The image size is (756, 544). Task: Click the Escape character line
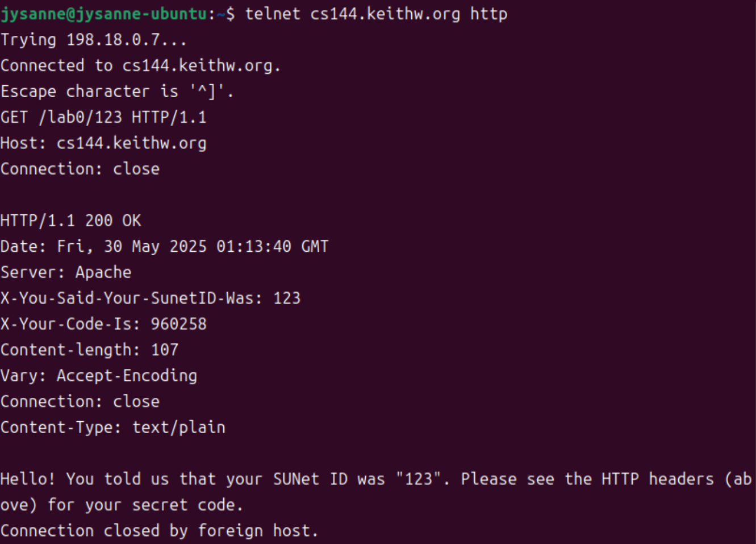pos(117,91)
